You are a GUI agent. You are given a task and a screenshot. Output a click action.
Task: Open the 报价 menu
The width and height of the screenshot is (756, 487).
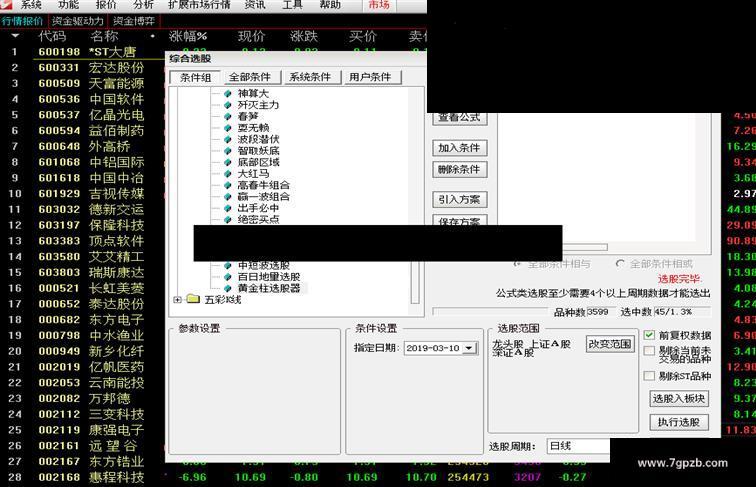tap(106, 5)
